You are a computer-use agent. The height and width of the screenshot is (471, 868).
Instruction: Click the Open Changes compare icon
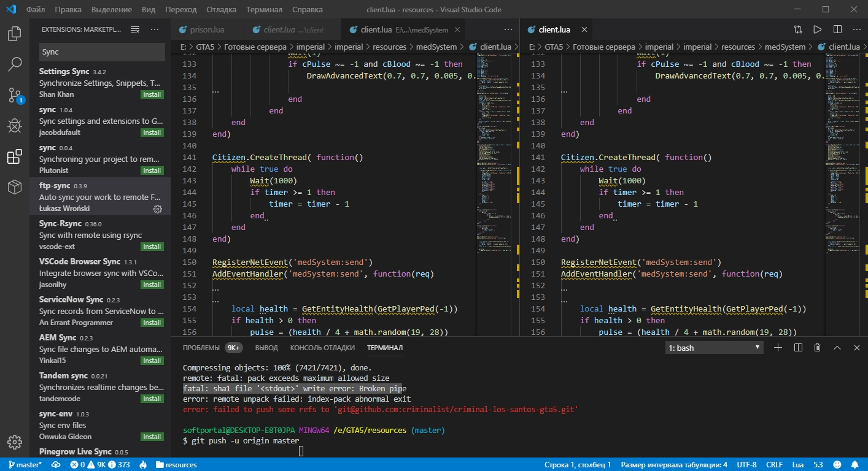tap(797, 29)
